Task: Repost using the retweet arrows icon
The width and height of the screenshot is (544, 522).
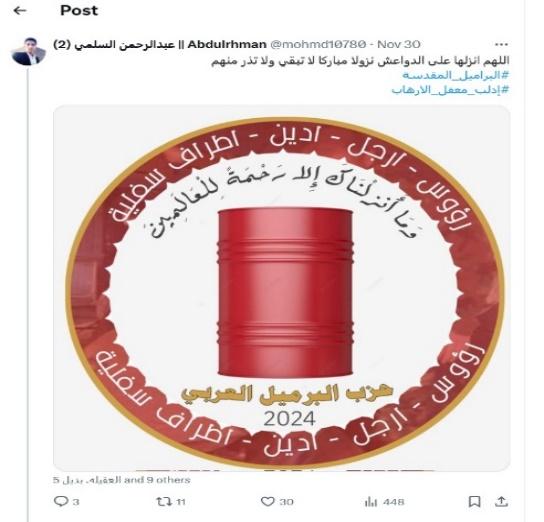Action: click(x=164, y=502)
